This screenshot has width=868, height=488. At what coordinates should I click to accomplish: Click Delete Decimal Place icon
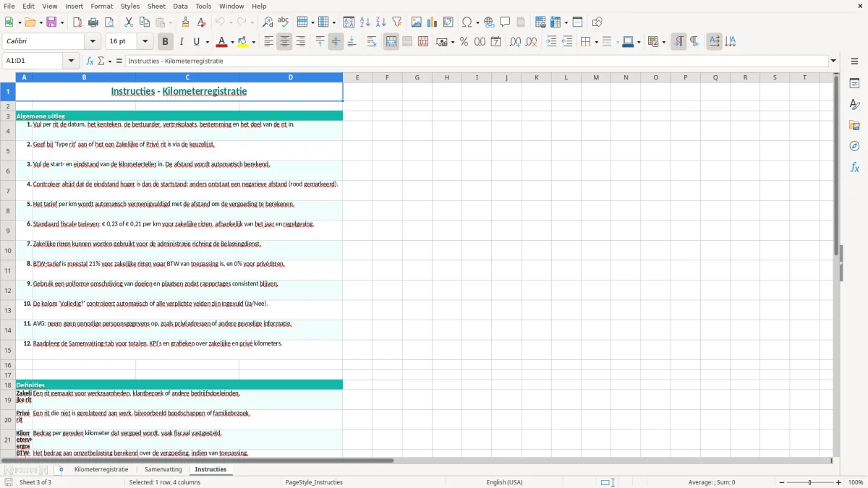click(x=531, y=42)
